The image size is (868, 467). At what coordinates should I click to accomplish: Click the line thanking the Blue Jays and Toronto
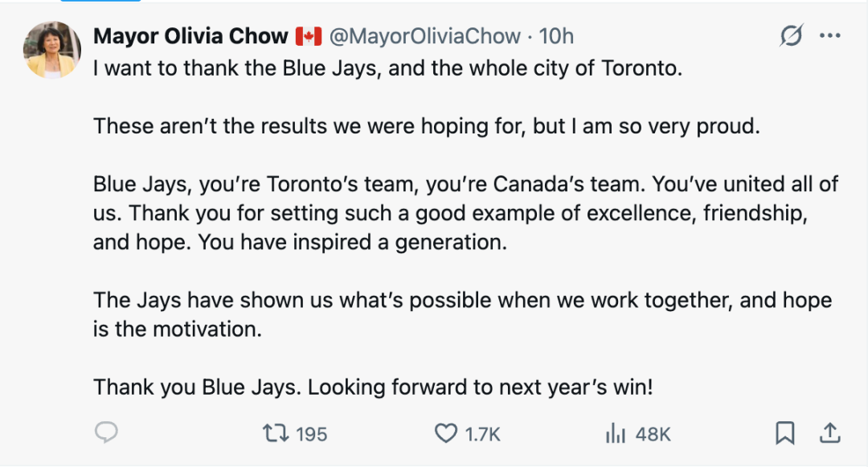point(387,68)
